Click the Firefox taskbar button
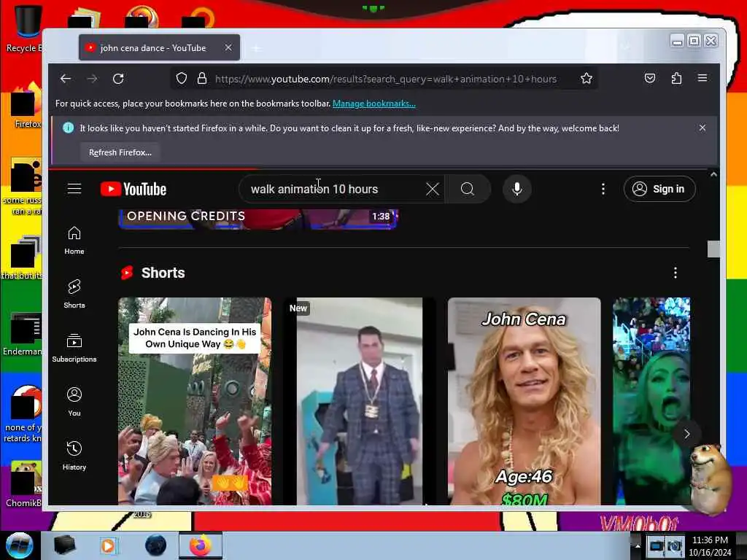747x560 pixels. point(200,545)
